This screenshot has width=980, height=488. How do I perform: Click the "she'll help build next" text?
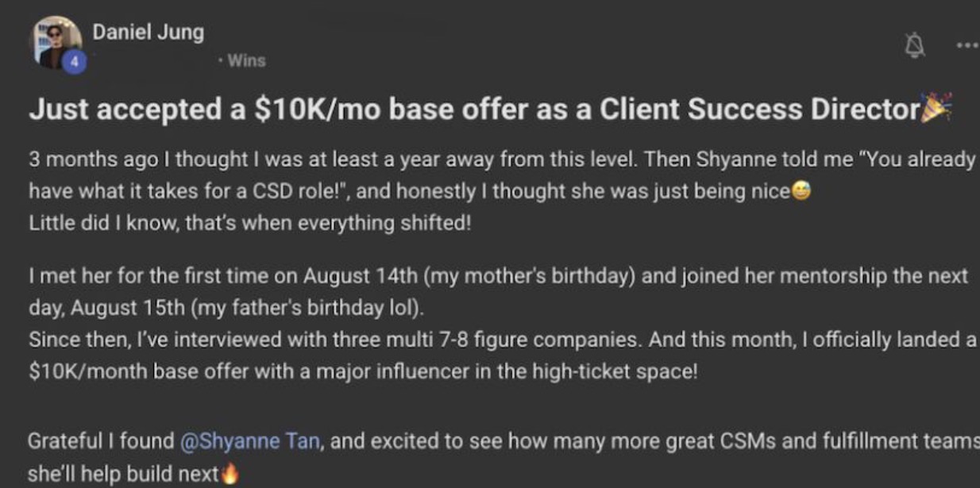pyautogui.click(x=123, y=474)
